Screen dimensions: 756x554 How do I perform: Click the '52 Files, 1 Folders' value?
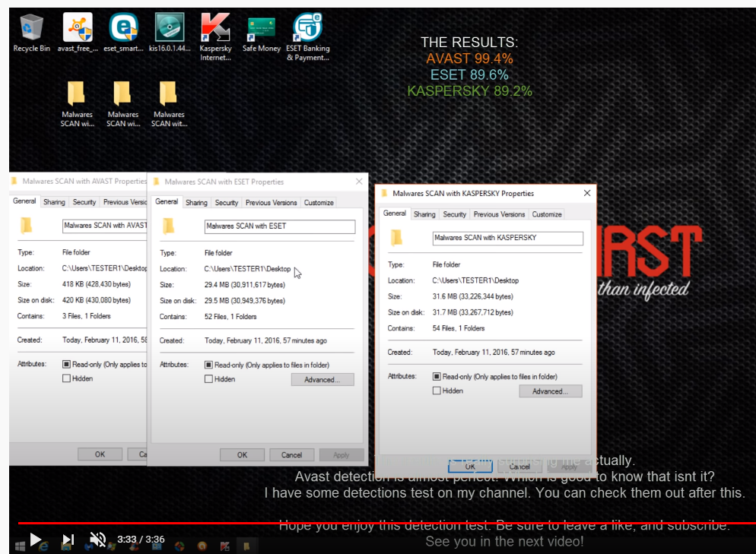click(230, 316)
